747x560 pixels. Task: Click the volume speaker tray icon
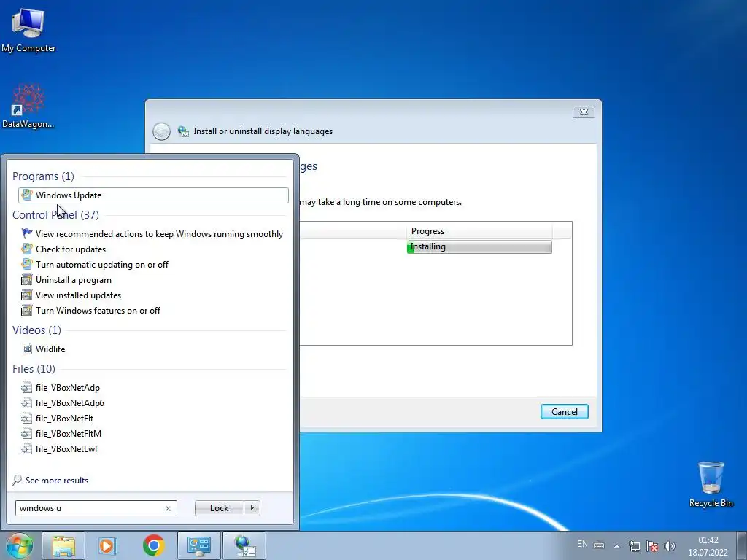(x=669, y=546)
